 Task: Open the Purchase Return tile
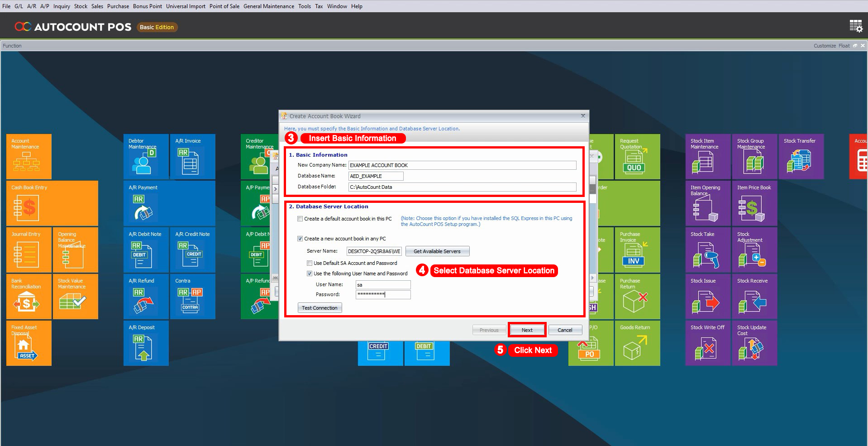[638, 297]
